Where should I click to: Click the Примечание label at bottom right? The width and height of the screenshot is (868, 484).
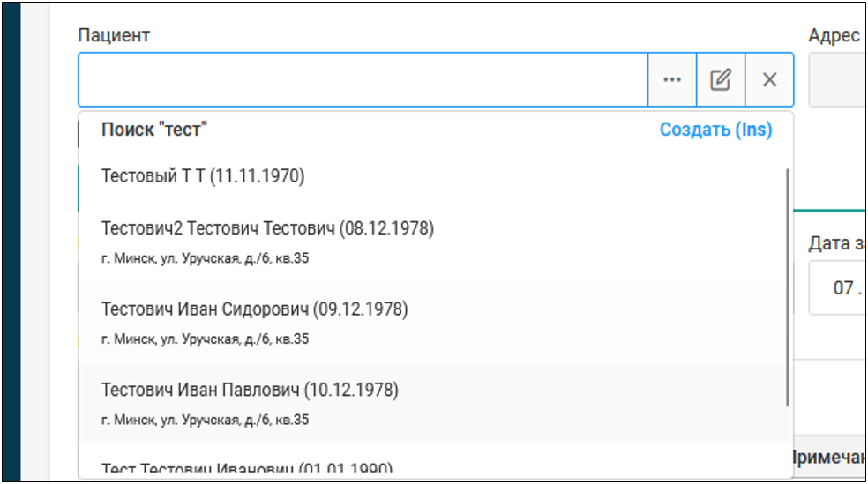827,457
